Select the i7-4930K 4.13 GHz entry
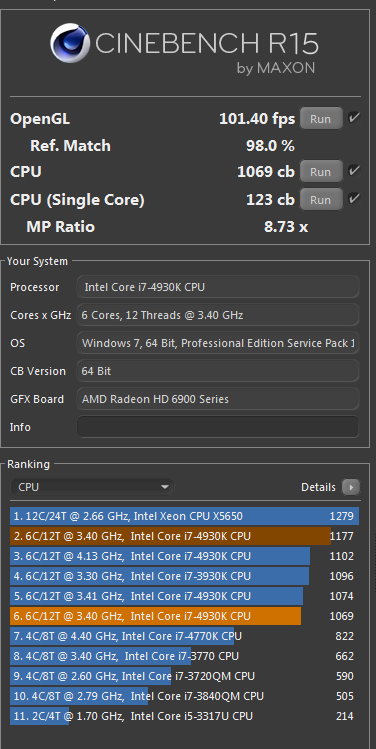Screen dimensions: 376x749 [184, 556]
